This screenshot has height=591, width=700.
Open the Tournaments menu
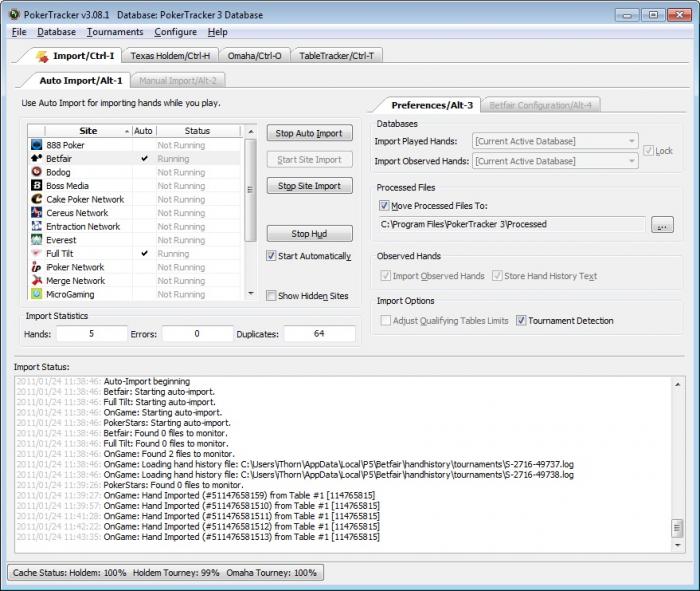[x=115, y=32]
